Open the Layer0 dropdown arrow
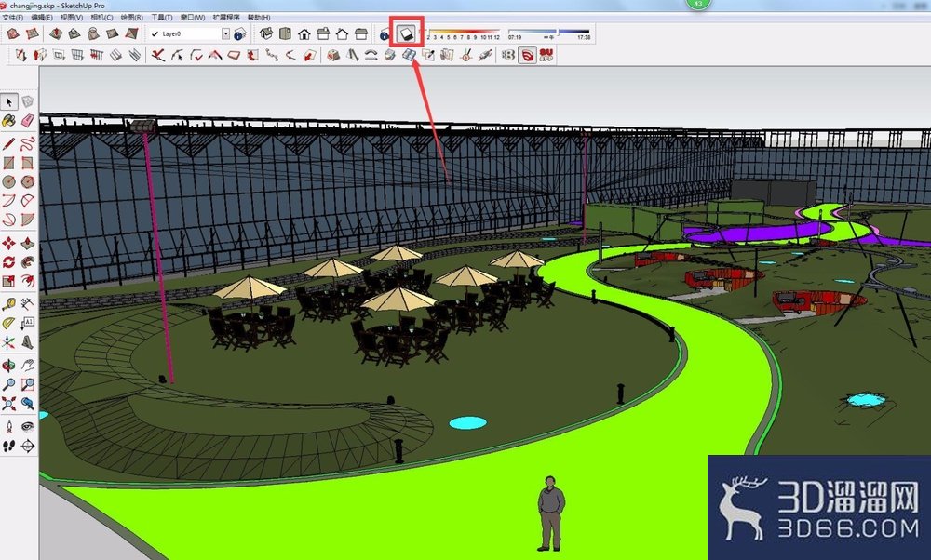The image size is (931, 560). click(225, 33)
